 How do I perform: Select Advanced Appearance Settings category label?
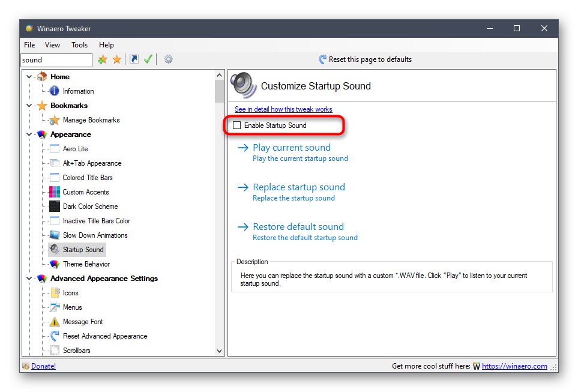pyautogui.click(x=104, y=279)
